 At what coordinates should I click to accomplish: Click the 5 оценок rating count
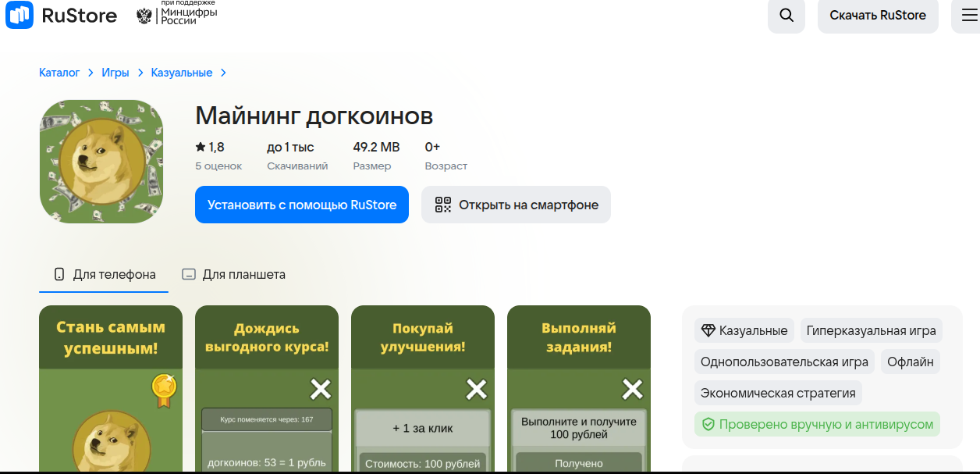click(218, 166)
